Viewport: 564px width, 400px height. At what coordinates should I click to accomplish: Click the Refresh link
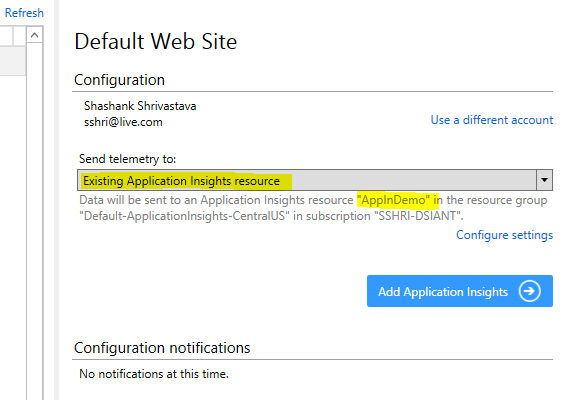[x=24, y=13]
